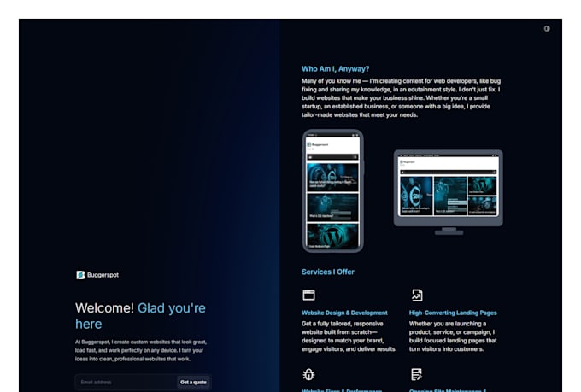Click the Get a quote button
581x392 pixels.
193,382
